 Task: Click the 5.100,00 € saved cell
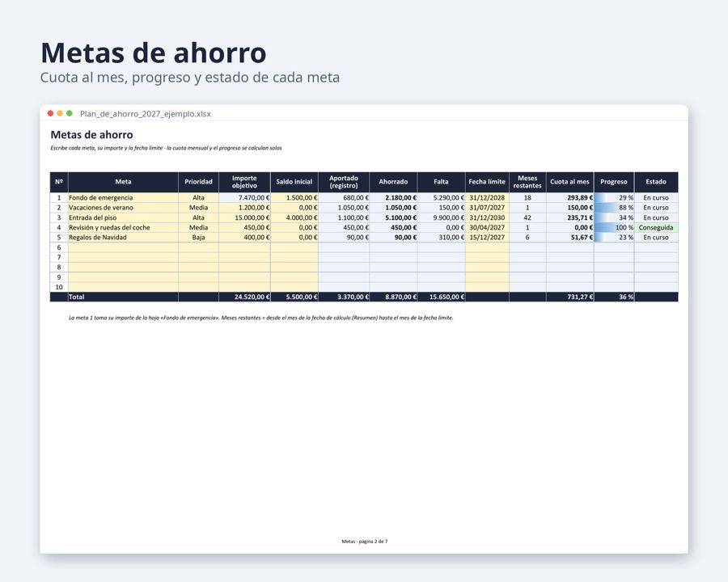393,217
